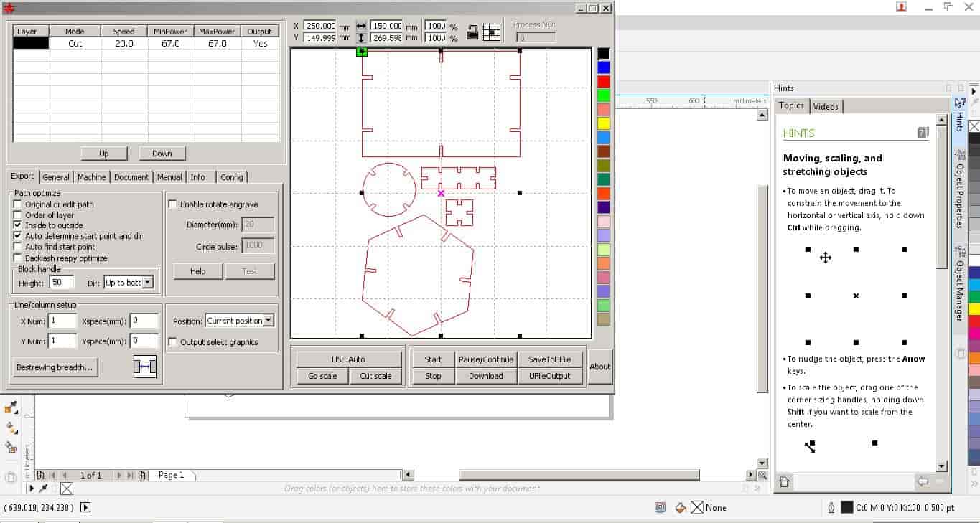Screen dimensions: 980x523
Task: Click the width horizontal arrow icon
Action: 361,26
